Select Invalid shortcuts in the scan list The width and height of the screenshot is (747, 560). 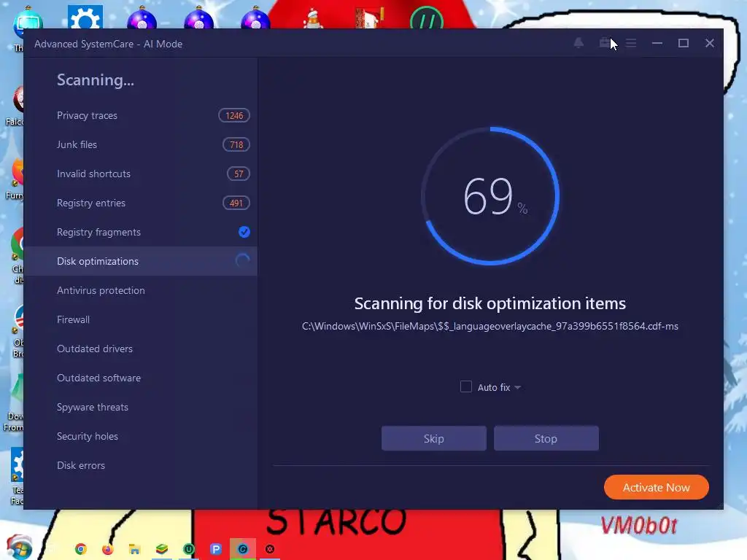pyautogui.click(x=141, y=174)
